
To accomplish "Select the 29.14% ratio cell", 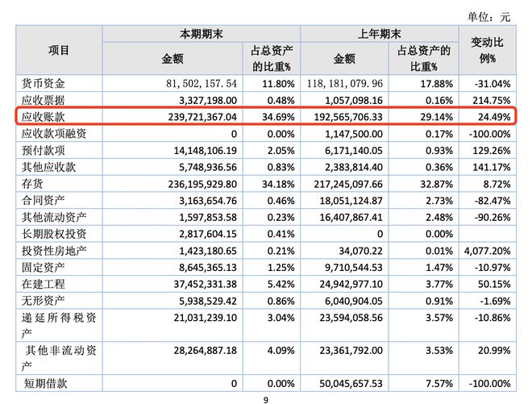I will pos(436,117).
